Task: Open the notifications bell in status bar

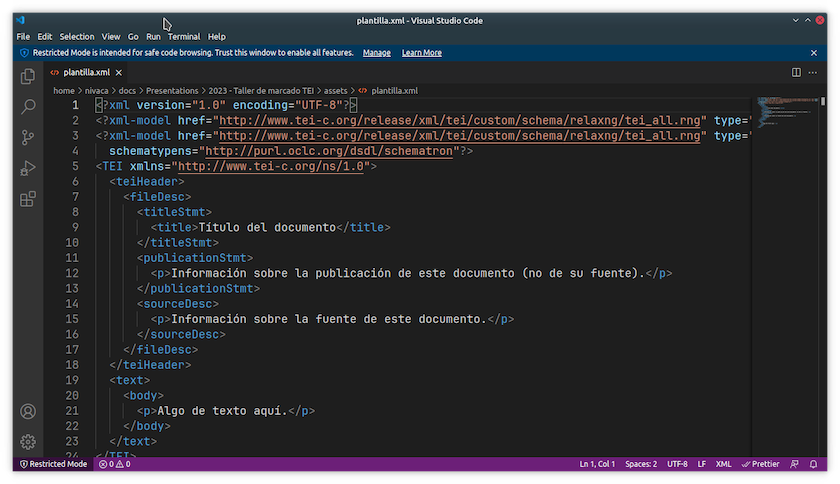Action: [815, 464]
